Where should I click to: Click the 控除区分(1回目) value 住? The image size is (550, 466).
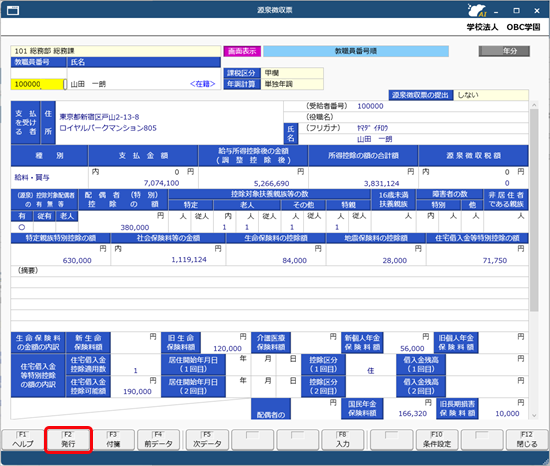371,371
